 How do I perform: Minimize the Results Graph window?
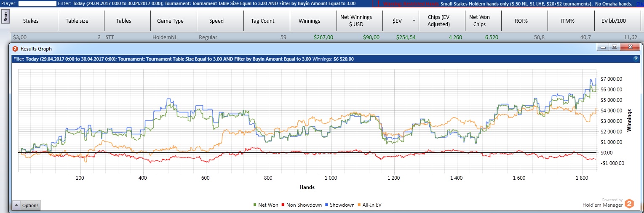point(604,47)
